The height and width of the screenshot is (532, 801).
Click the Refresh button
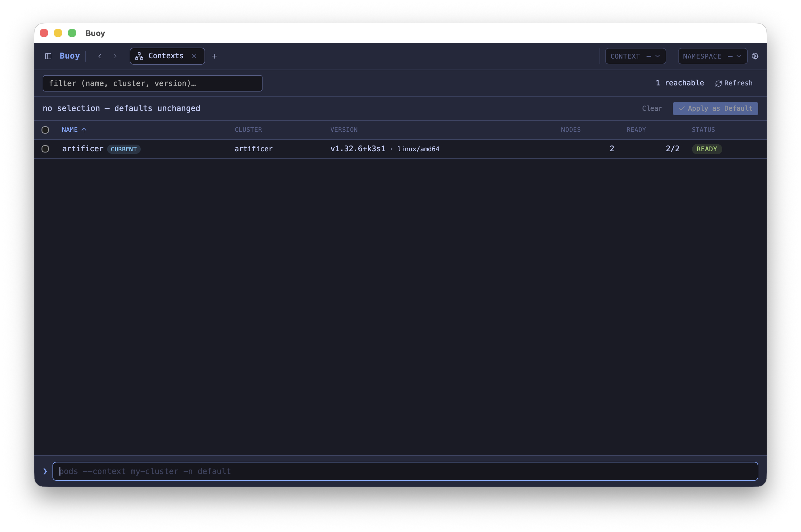(734, 83)
